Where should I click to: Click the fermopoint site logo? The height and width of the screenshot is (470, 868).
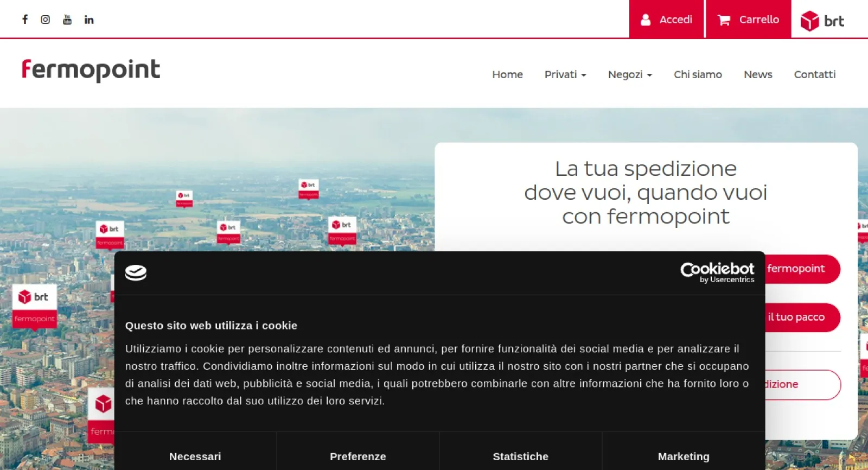(x=91, y=70)
